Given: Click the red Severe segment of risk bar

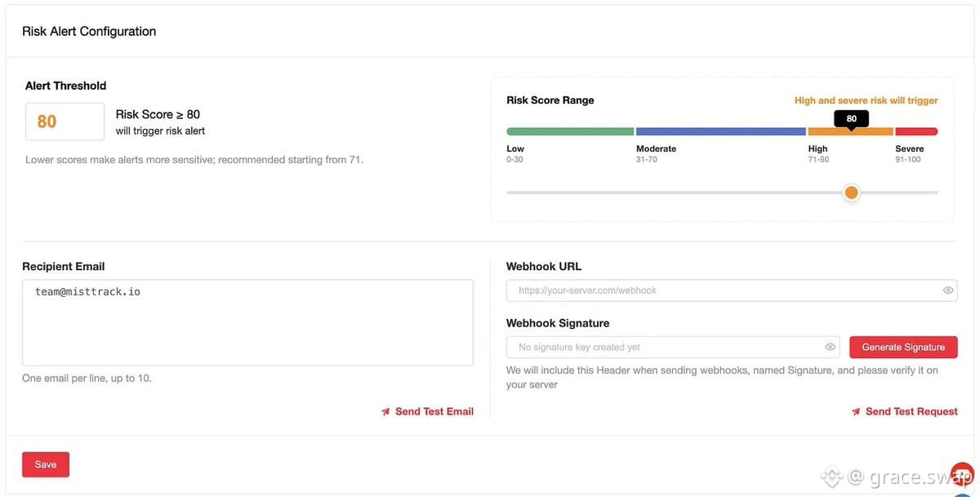Looking at the screenshot, I should coord(916,131).
